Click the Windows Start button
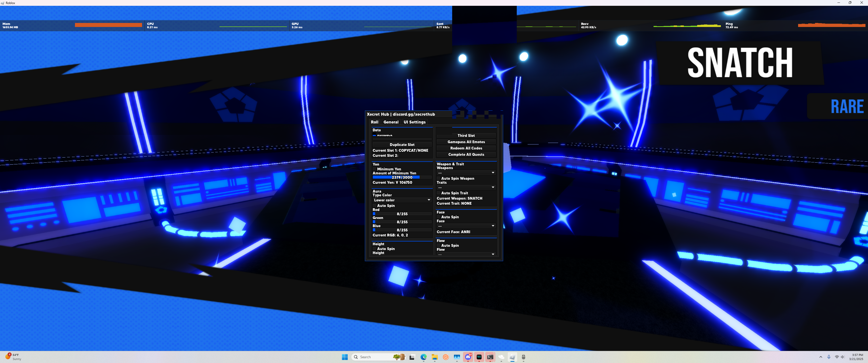The image size is (868, 363). coord(345,357)
